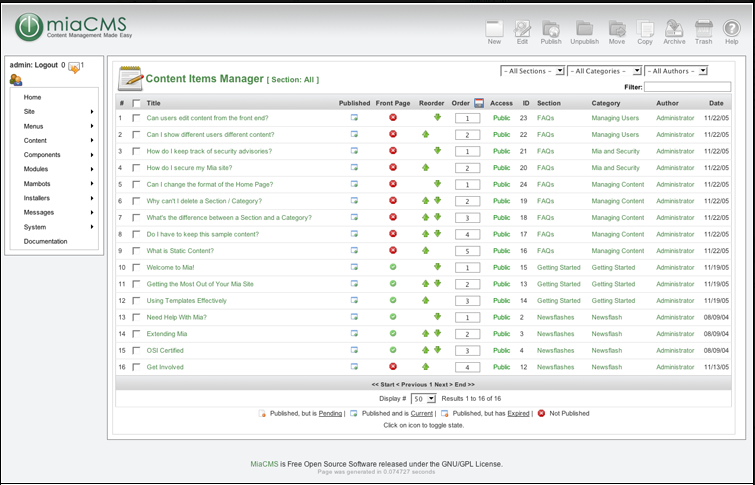This screenshot has height=485, width=755.
Task: Click the Edit toolbar icon
Action: (x=522, y=29)
